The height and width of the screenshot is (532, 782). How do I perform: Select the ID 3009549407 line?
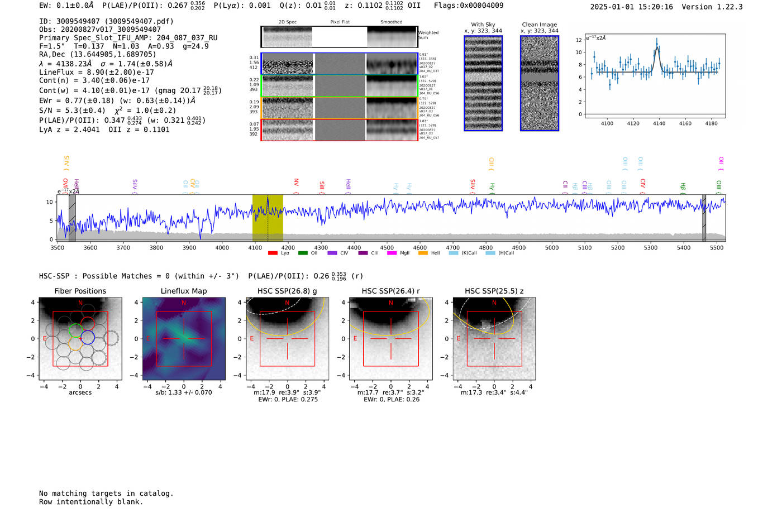click(x=106, y=21)
